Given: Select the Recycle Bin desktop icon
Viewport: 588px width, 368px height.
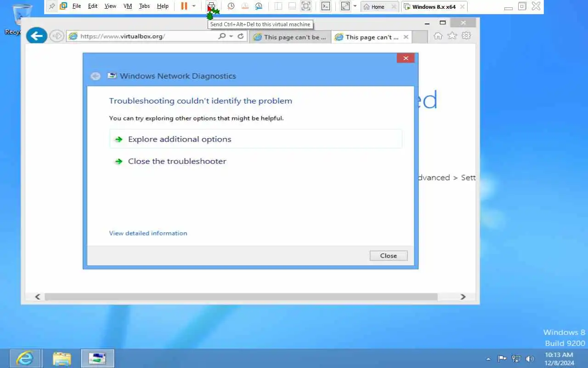Looking at the screenshot, I should (21, 19).
